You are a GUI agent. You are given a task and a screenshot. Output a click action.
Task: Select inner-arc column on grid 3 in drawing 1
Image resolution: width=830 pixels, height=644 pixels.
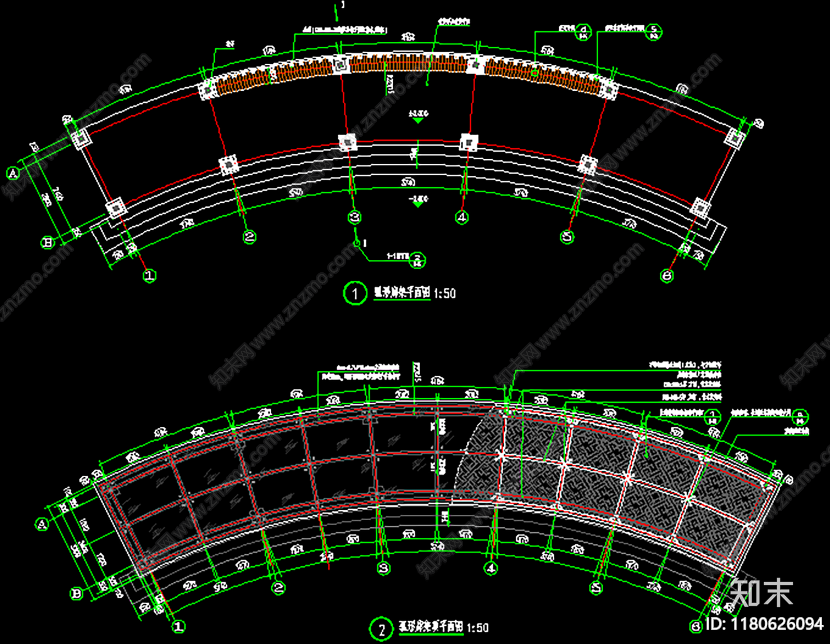[348, 142]
